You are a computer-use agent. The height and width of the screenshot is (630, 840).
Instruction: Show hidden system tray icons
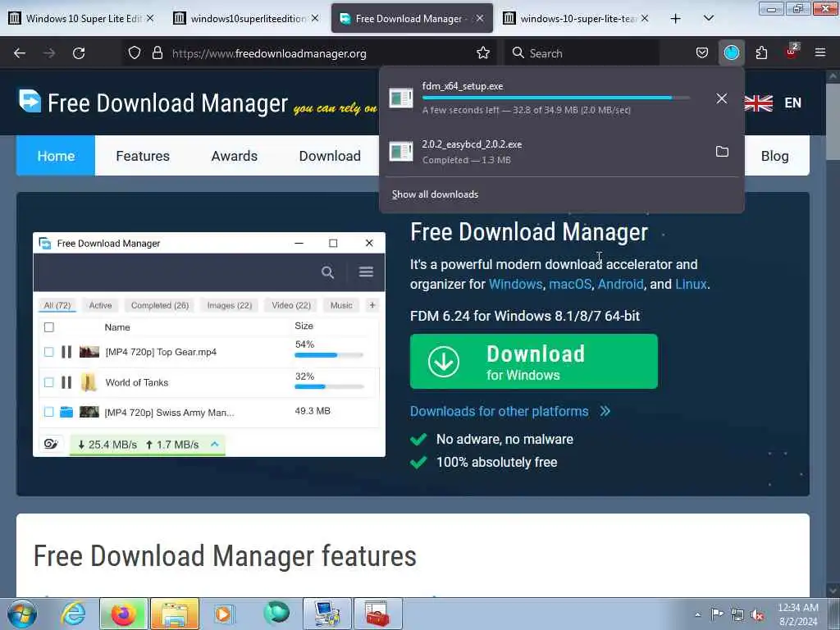[x=697, y=614]
